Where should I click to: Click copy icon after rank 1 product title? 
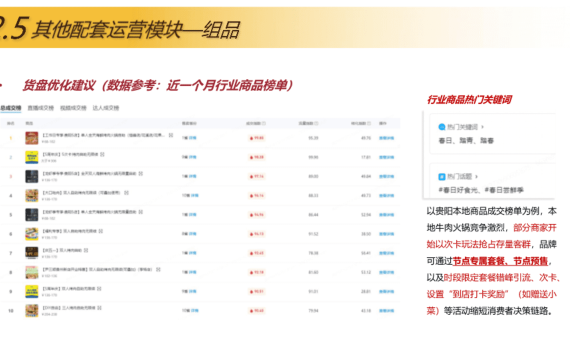[x=171, y=135]
